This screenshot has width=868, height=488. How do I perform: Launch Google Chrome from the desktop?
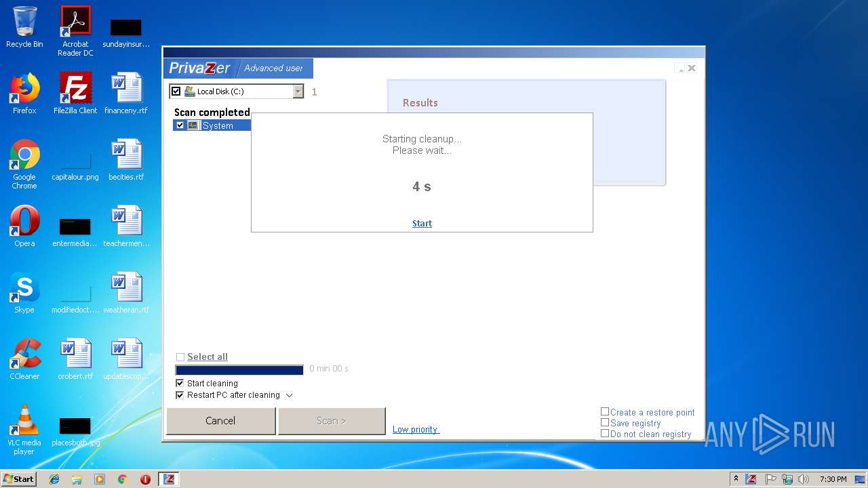(x=24, y=164)
